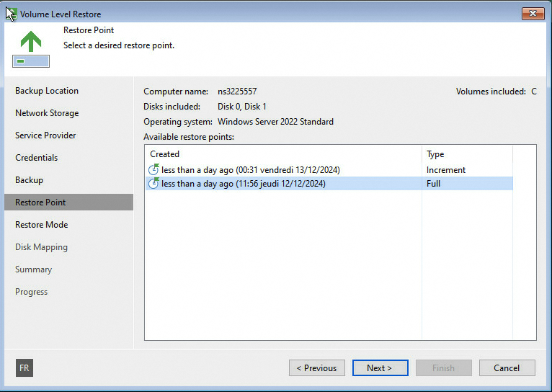Click the Veeam icon in the title bar
This screenshot has height=392, width=552.
click(11, 14)
